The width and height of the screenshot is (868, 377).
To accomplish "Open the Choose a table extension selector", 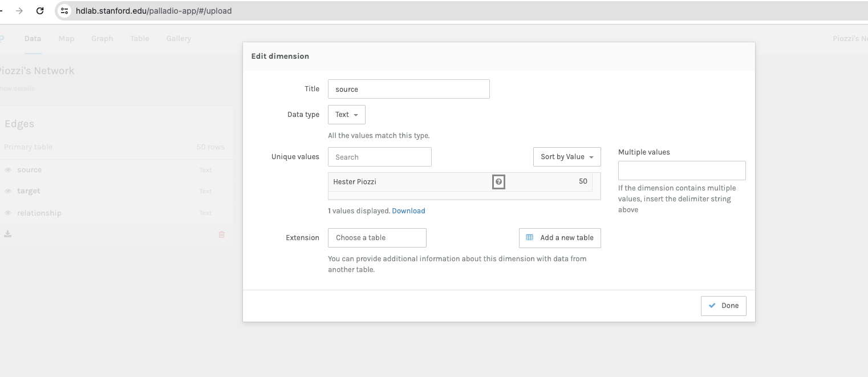I will pos(377,238).
